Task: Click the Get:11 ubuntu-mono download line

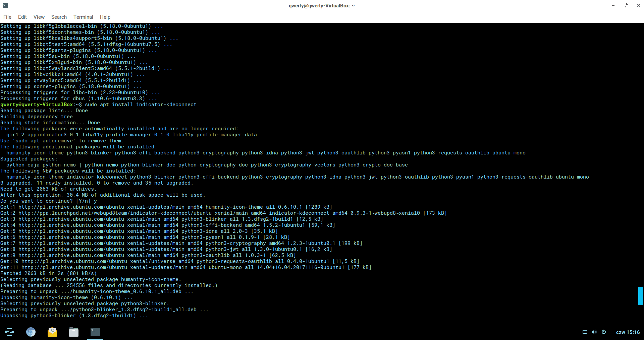Action: point(186,267)
